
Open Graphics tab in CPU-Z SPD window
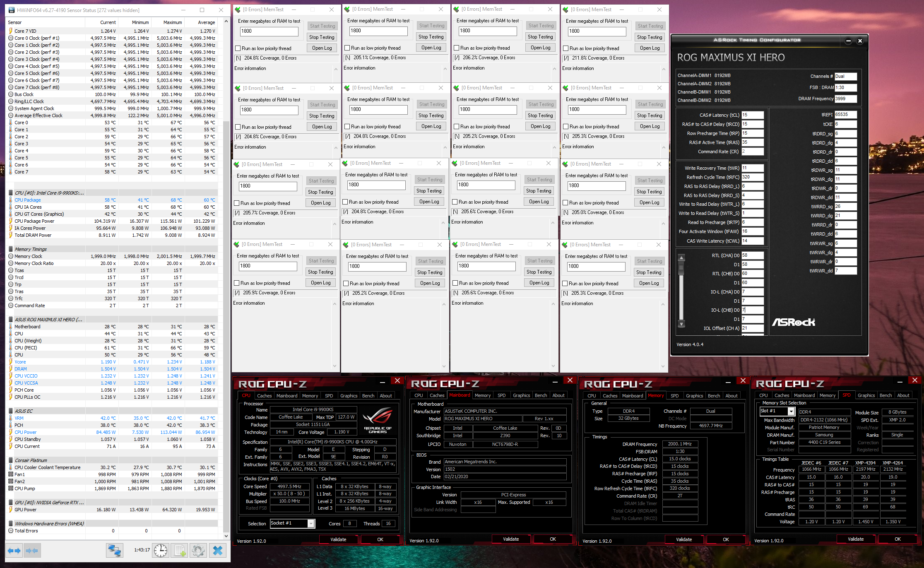pos(866,395)
